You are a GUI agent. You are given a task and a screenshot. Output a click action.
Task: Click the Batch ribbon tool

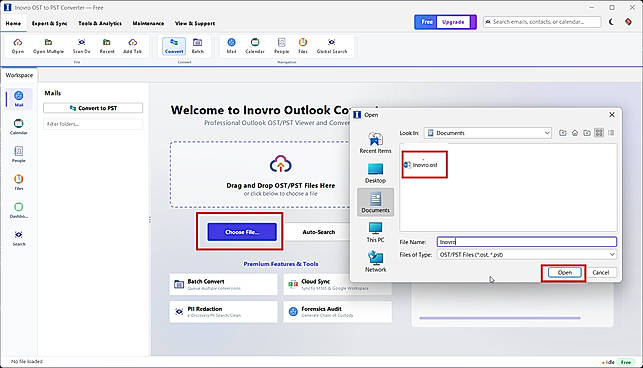pyautogui.click(x=198, y=46)
